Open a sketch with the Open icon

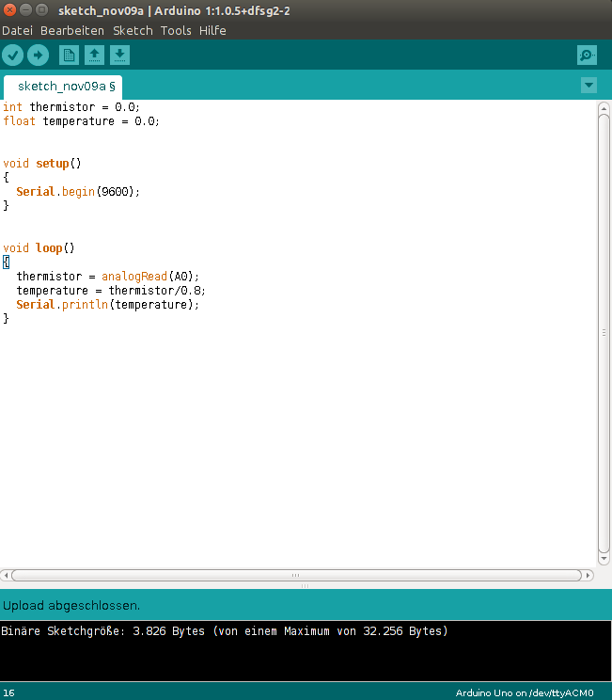coord(94,56)
